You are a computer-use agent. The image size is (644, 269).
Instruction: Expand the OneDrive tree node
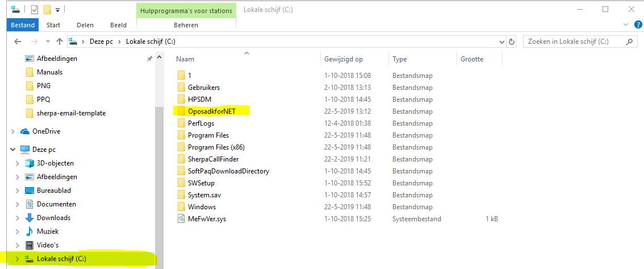(12, 131)
